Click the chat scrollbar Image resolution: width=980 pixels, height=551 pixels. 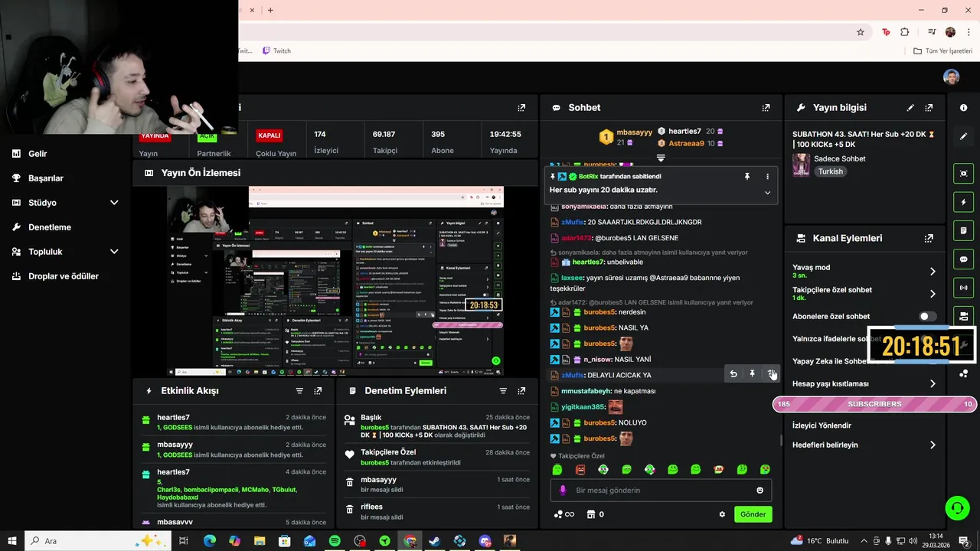point(781,439)
